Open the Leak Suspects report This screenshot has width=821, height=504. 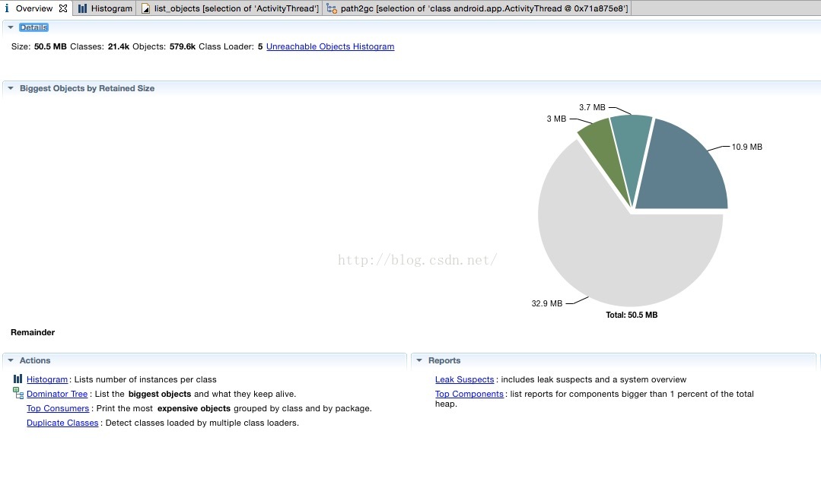[464, 379]
